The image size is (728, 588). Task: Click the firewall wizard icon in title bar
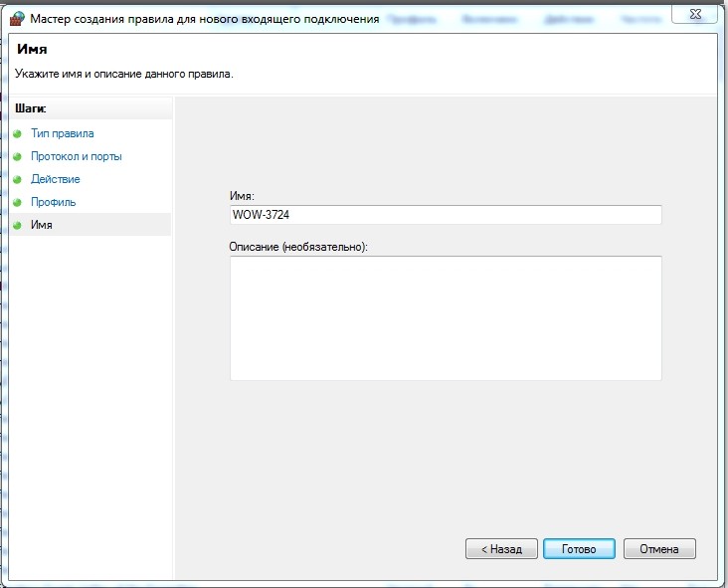pos(15,19)
